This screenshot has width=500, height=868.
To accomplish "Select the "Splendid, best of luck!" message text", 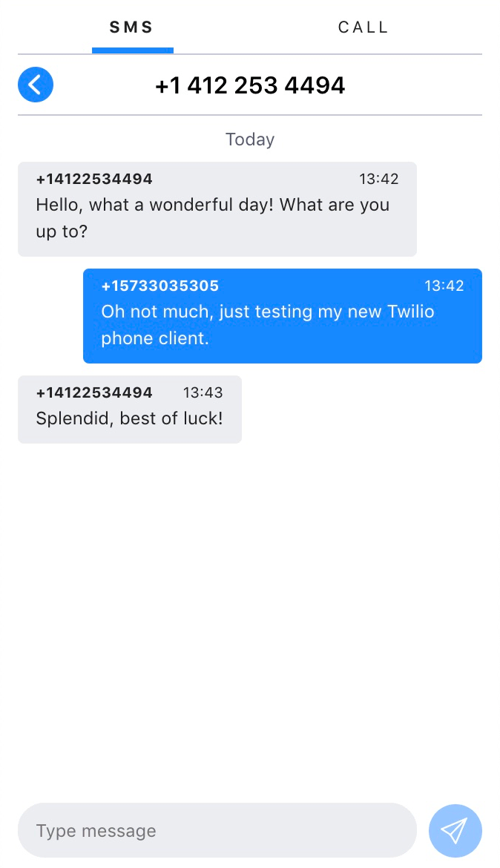I will tap(129, 418).
